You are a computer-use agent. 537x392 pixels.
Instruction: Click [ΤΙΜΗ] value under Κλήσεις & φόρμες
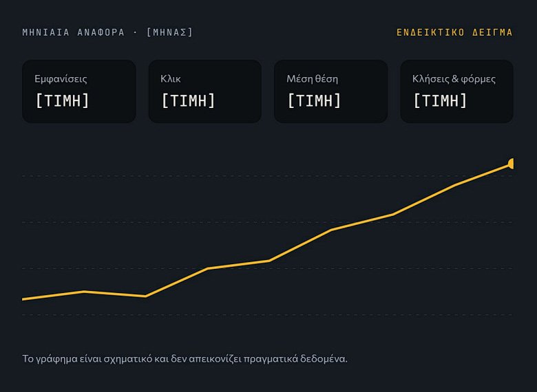pos(440,100)
